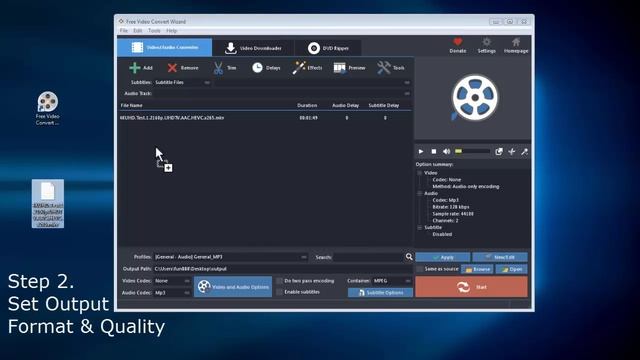Switch to Video/Audio Converter tab
Viewport: 640px width, 360px height.
click(164, 47)
